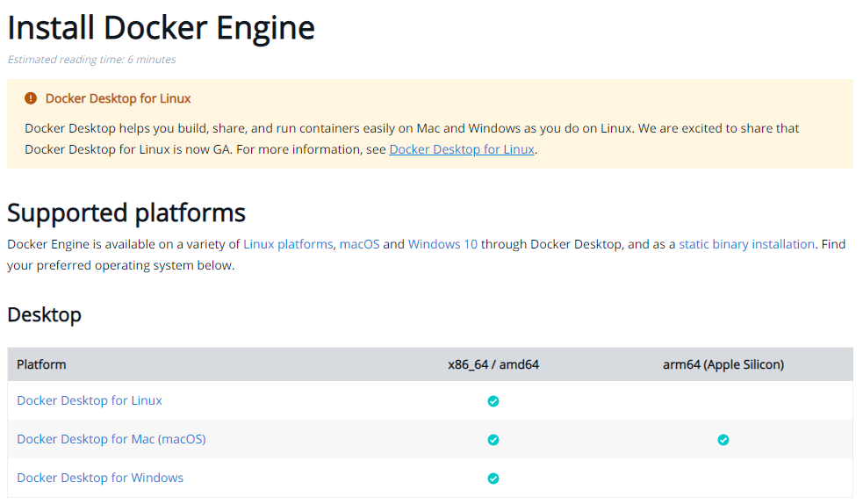863x504 pixels.
Task: Click checkmark for Linux x86_64 support
Action: [x=493, y=401]
